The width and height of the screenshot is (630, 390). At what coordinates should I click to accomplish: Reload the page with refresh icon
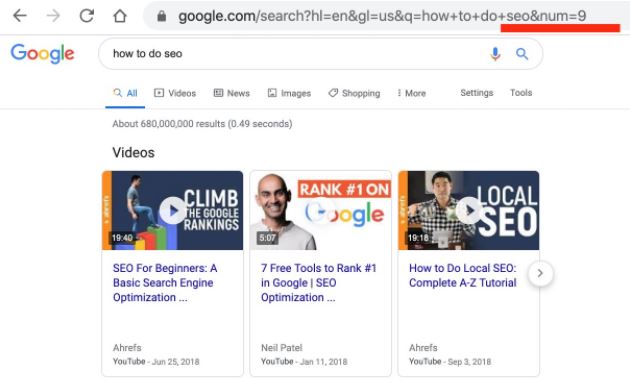[86, 16]
